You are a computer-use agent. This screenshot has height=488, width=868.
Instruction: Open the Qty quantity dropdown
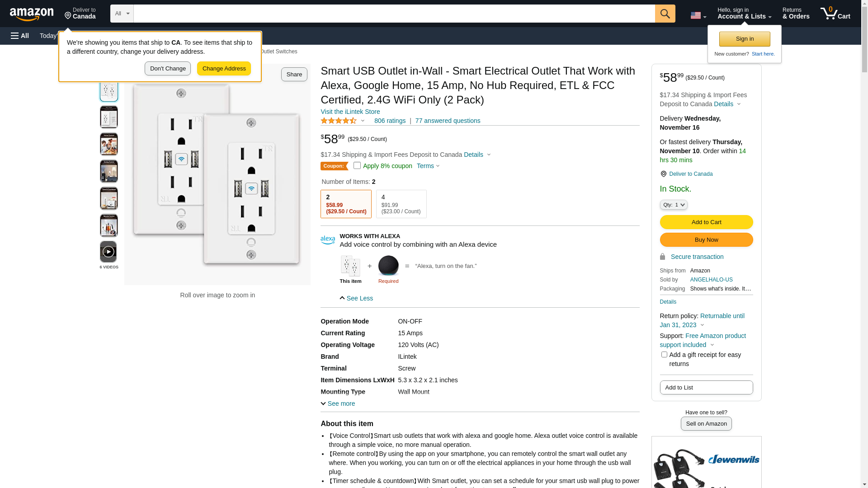[673, 205]
